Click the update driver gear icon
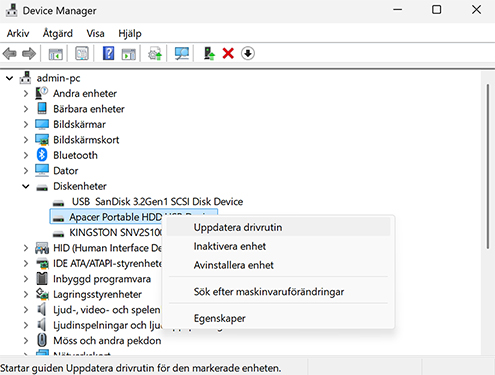The image size is (495, 375). pyautogui.click(x=155, y=53)
